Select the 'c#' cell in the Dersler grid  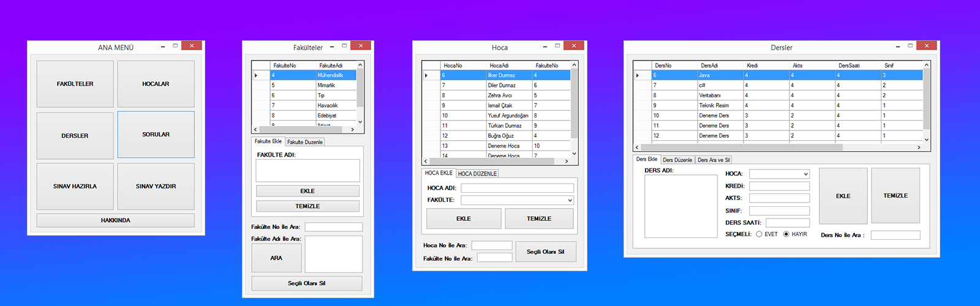(720, 86)
